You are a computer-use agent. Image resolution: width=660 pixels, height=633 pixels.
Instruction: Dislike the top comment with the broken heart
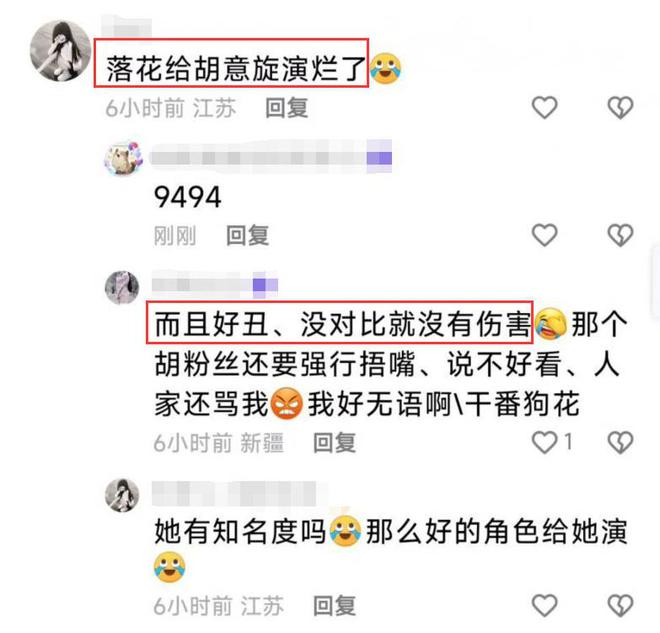(620, 107)
